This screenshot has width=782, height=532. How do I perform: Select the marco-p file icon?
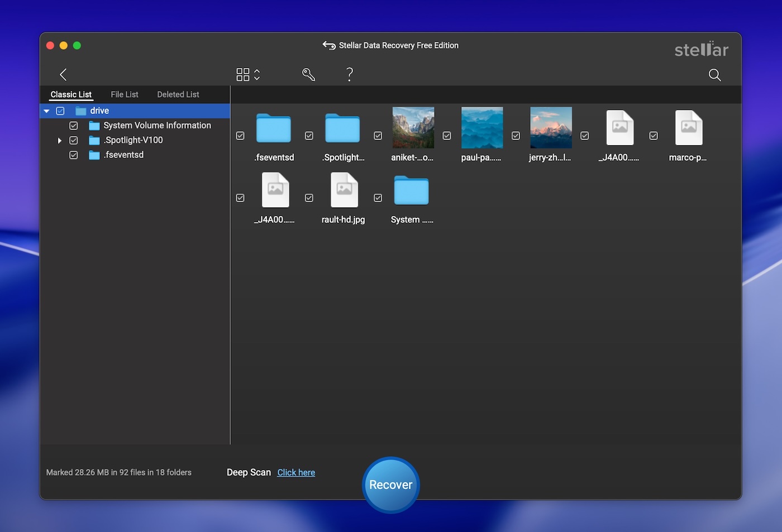click(688, 128)
